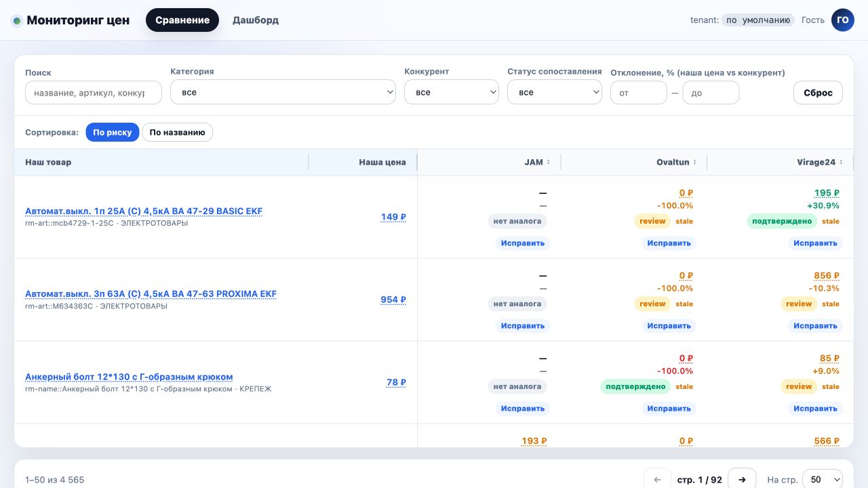
Task: Click the deviation 'от' input field
Action: click(x=639, y=93)
